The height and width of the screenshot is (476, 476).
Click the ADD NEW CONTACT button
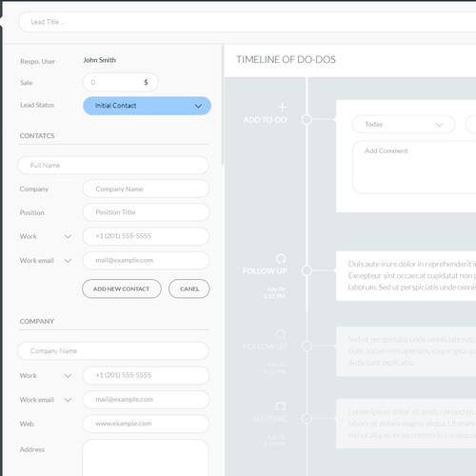[122, 288]
